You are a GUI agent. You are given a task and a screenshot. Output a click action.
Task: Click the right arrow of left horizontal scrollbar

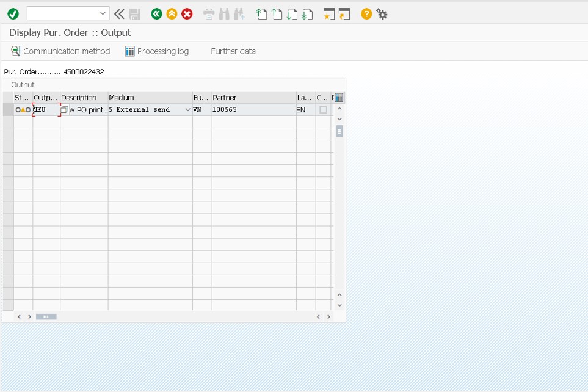(29, 317)
